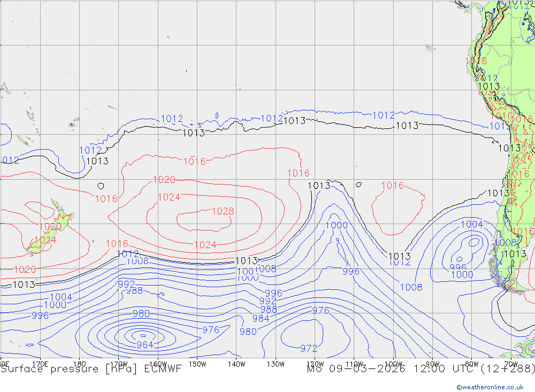Click the 100W longitude axis label
This screenshot has height=392, width=535.
[393, 364]
